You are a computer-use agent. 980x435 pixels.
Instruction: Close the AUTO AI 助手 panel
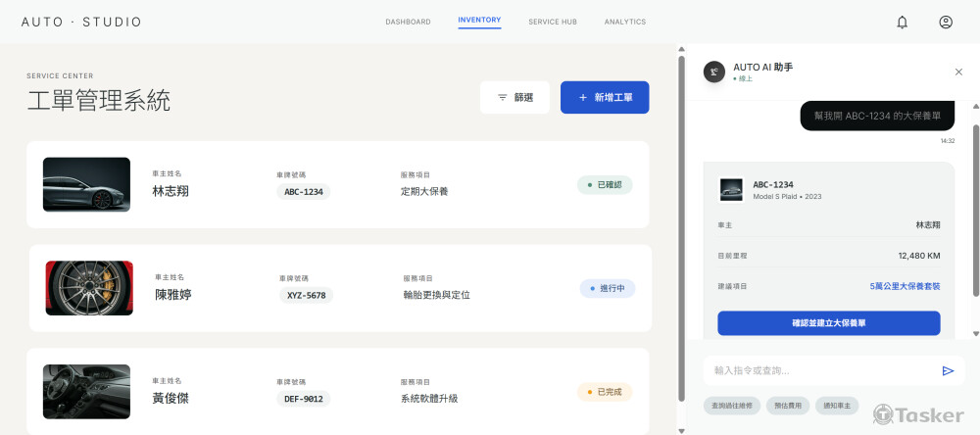point(958,72)
